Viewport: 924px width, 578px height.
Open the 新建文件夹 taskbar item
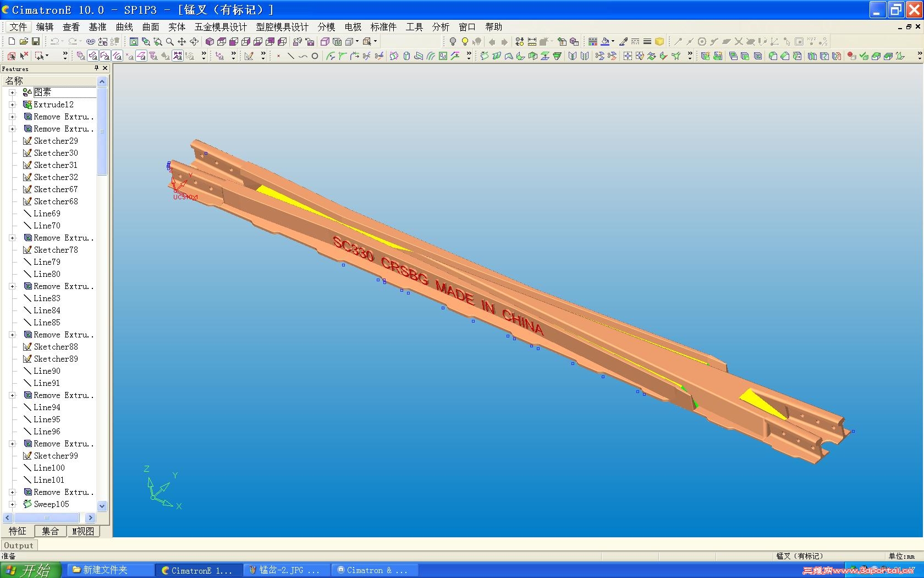(110, 570)
